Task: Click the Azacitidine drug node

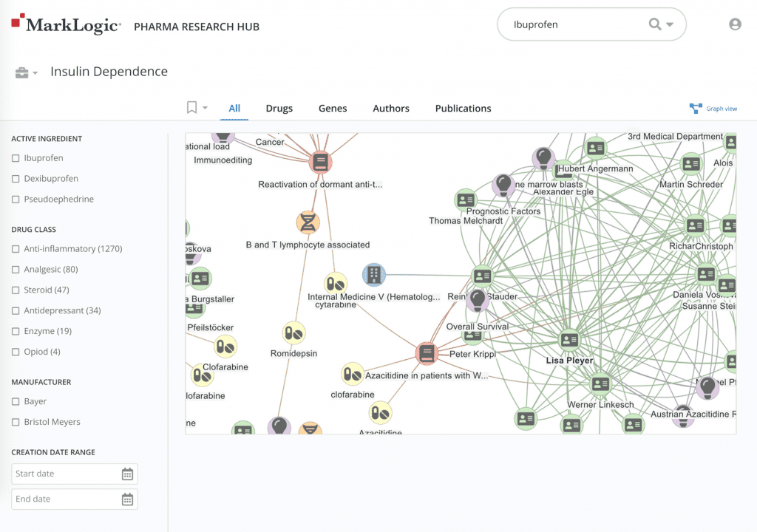Action: 381,412
